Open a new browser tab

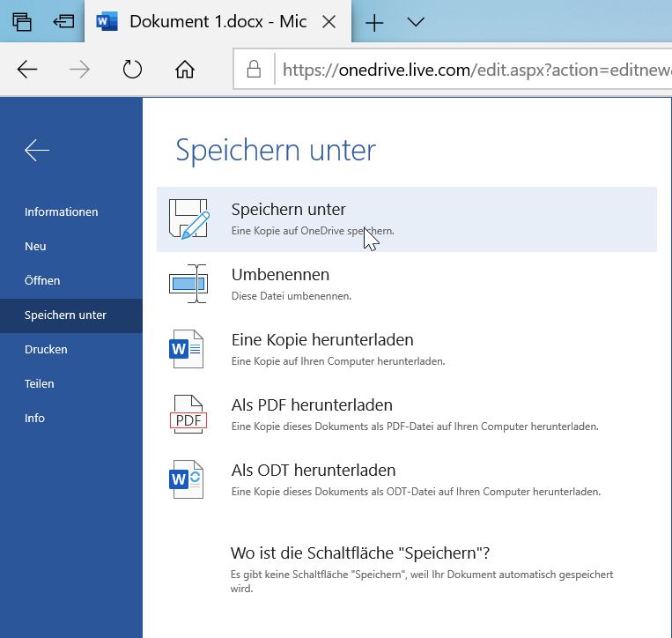[374, 22]
